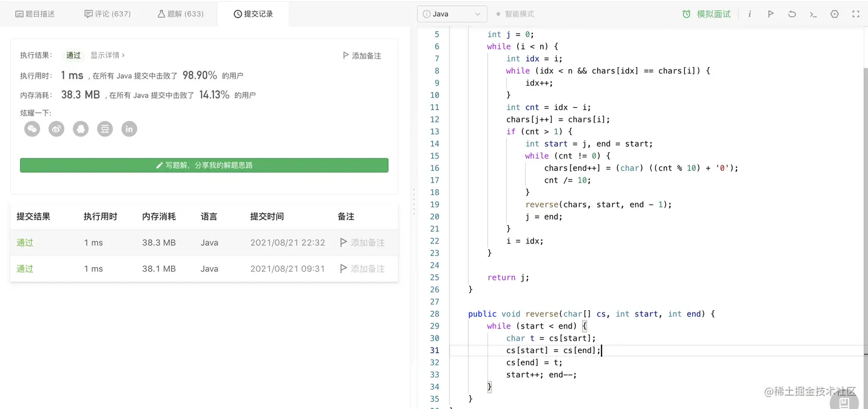Click the description icon on 题目描述 tab
The height and width of the screenshot is (409, 868).
pos(19,14)
